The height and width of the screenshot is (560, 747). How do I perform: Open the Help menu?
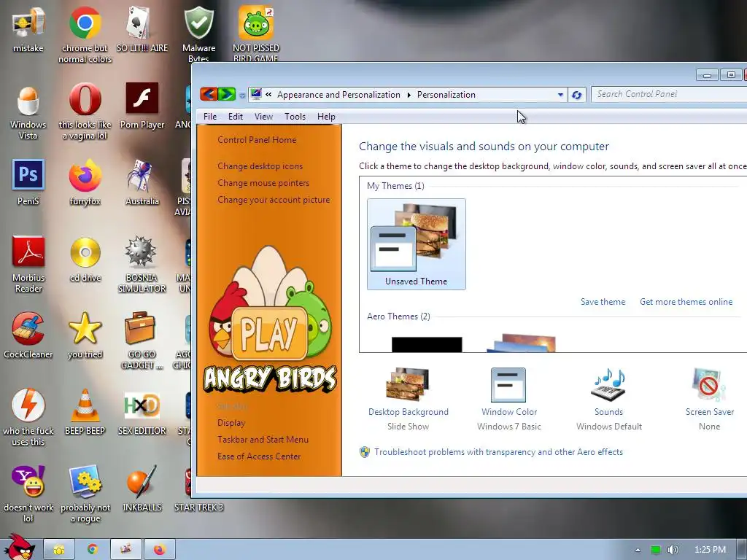(x=326, y=116)
